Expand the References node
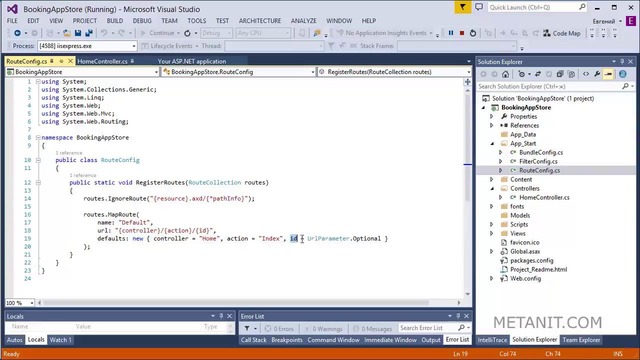 [491, 126]
